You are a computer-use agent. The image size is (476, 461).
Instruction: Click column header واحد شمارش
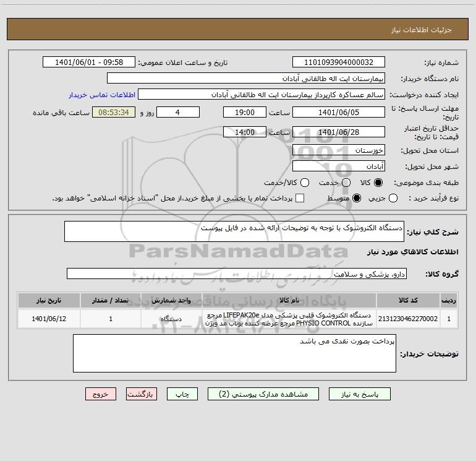[171, 300]
